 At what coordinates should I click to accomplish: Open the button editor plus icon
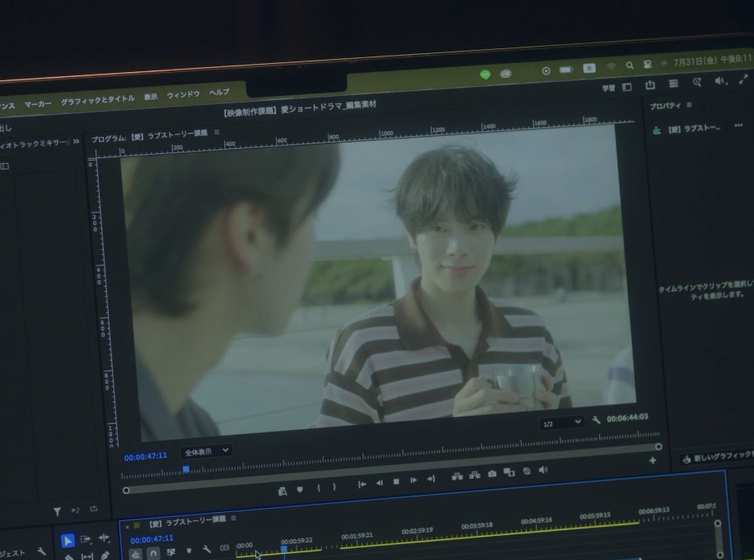(652, 460)
